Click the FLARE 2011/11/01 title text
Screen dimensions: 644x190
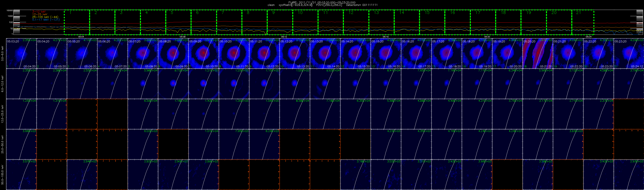point(322,2)
